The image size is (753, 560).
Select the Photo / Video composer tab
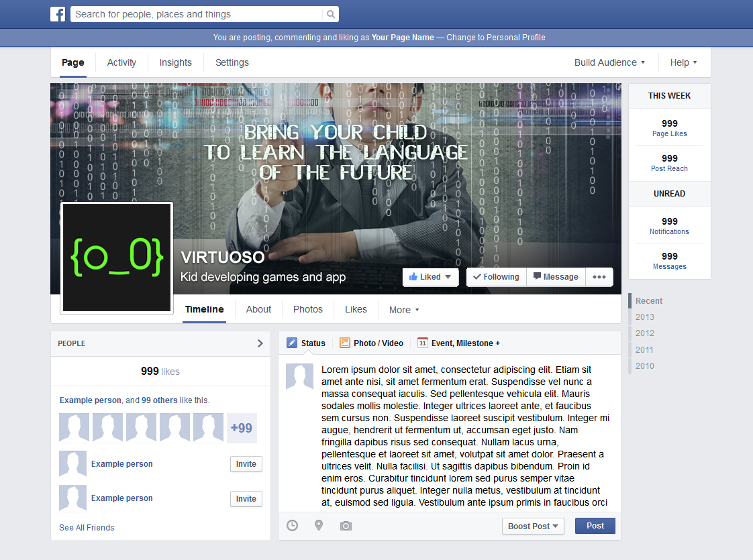371,343
